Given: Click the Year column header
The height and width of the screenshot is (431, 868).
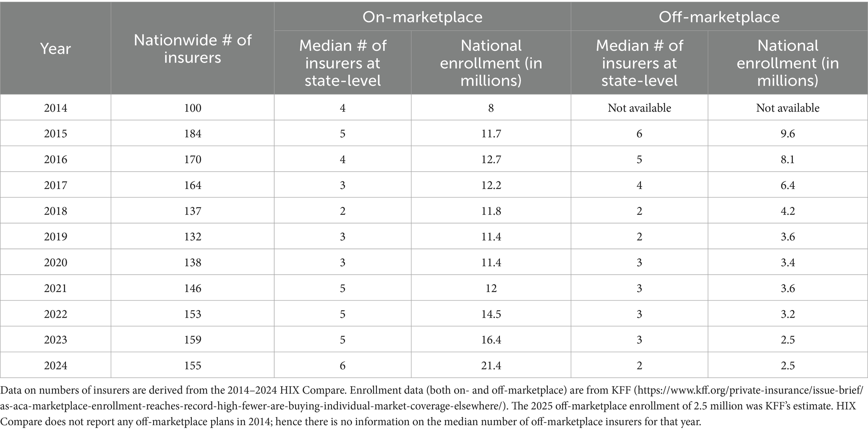Looking at the screenshot, I should (x=55, y=49).
